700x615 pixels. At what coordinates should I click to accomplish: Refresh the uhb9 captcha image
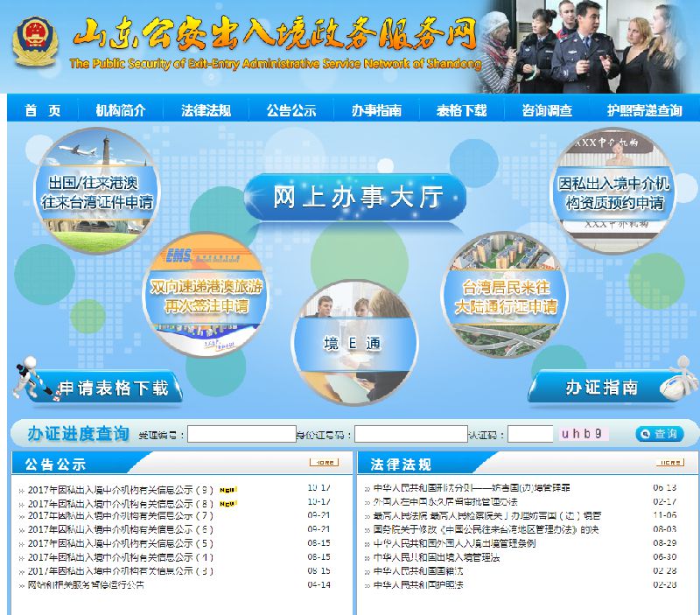point(584,434)
